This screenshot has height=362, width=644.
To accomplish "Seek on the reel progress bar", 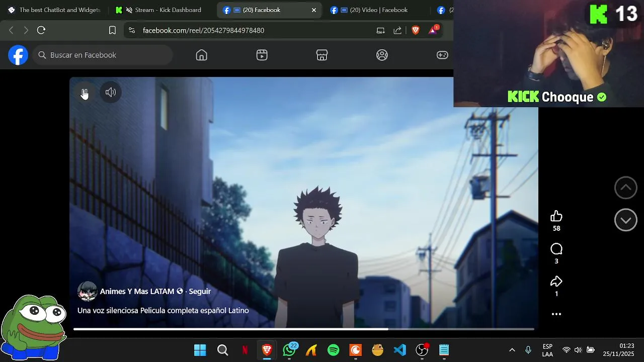I will click(303, 329).
